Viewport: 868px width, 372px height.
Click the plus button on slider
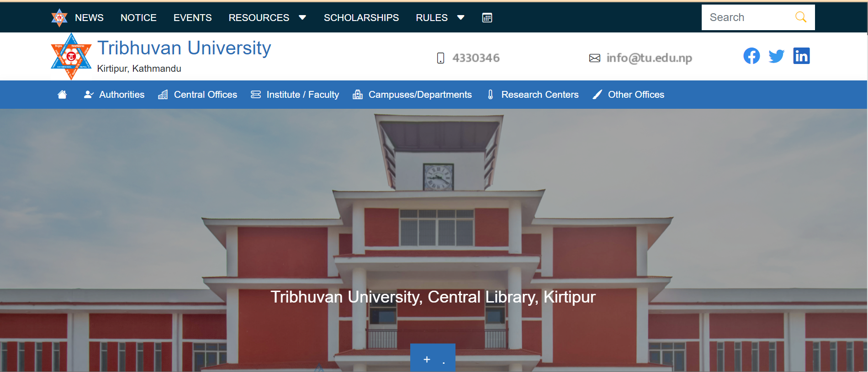pyautogui.click(x=427, y=360)
